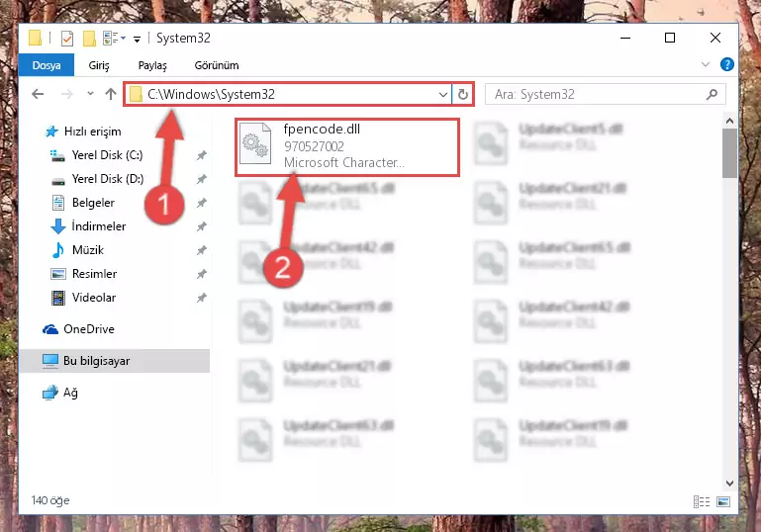Click the OneDrive cloud icon
Screen dimensions: 761x532
coord(50,329)
